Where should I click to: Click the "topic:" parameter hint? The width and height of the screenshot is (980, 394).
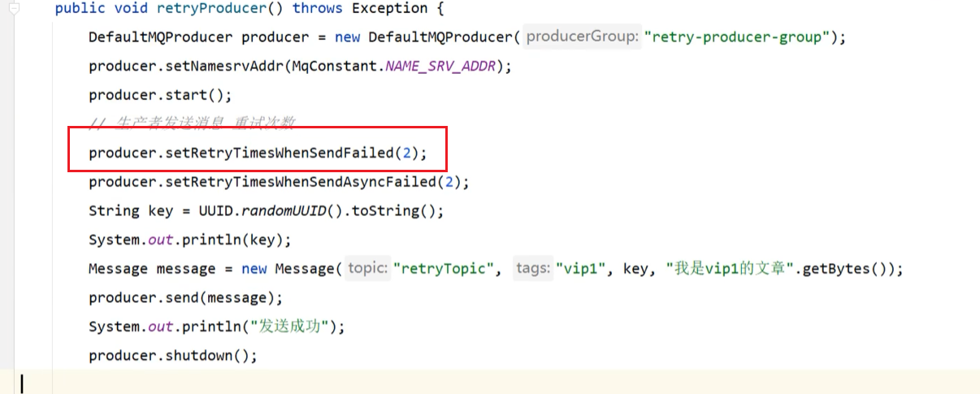point(367,268)
